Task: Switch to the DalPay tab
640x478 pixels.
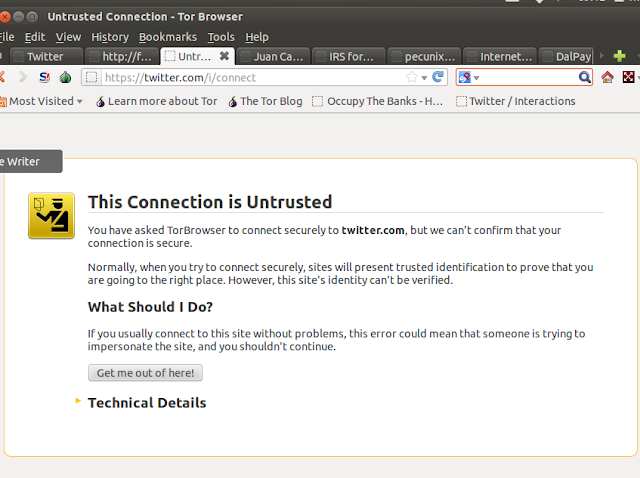Action: point(567,56)
